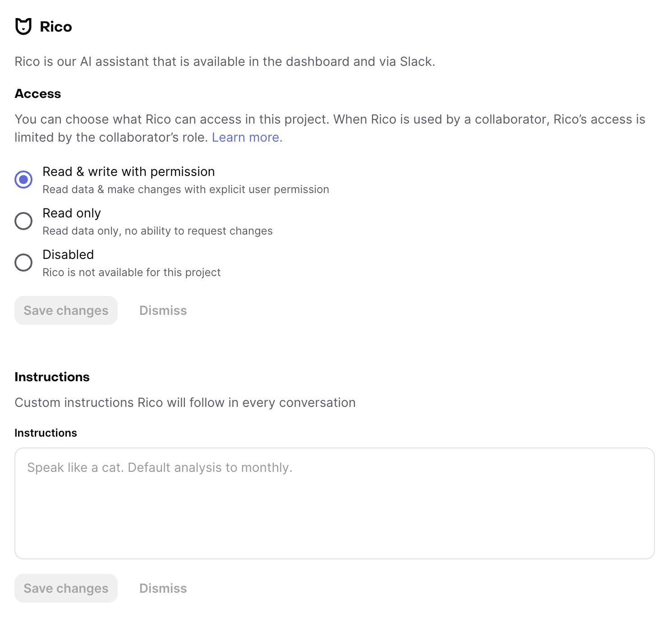Click 'Rico is our AI assistant' description text
This screenshot has height=618, width=672.
click(225, 61)
